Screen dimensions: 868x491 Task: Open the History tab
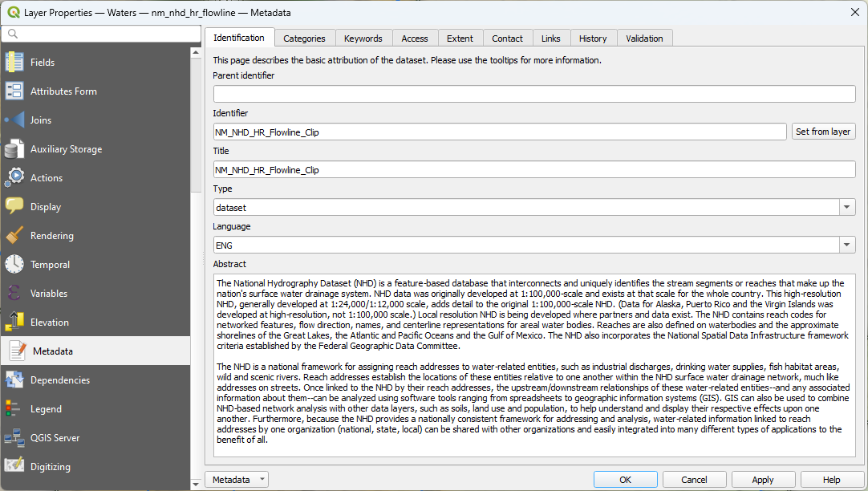click(593, 39)
